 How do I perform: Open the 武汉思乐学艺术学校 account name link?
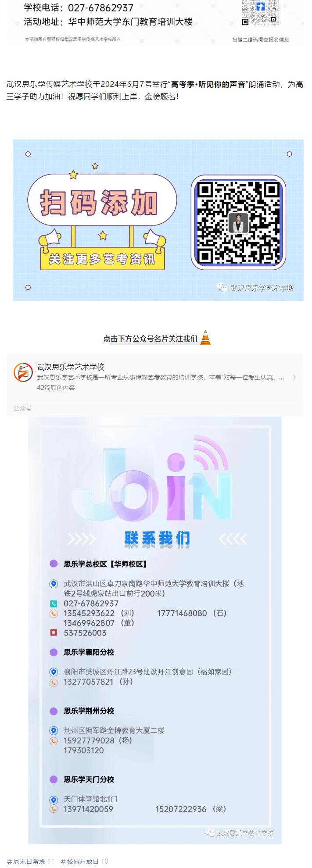click(x=71, y=367)
